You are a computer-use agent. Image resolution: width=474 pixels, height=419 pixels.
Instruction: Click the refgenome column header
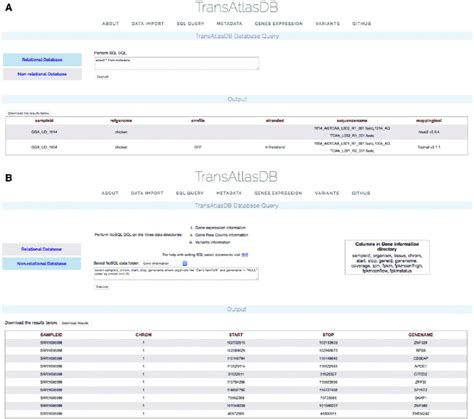pos(121,120)
